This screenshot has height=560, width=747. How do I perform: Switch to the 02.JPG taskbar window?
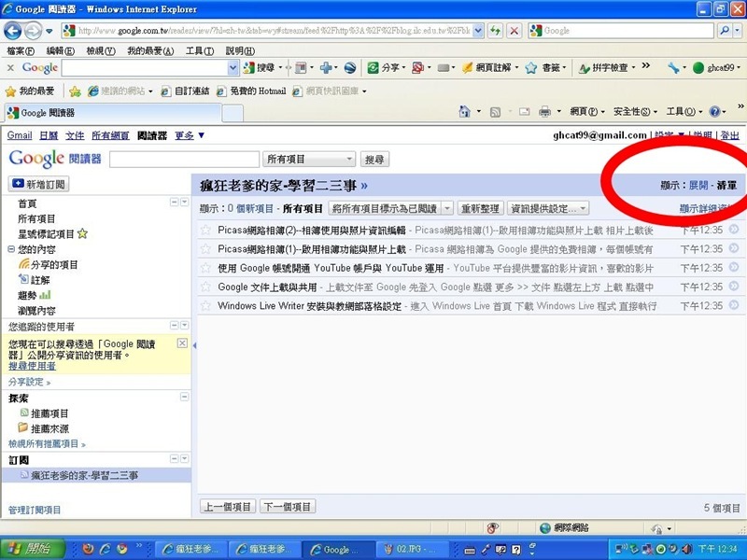(413, 550)
